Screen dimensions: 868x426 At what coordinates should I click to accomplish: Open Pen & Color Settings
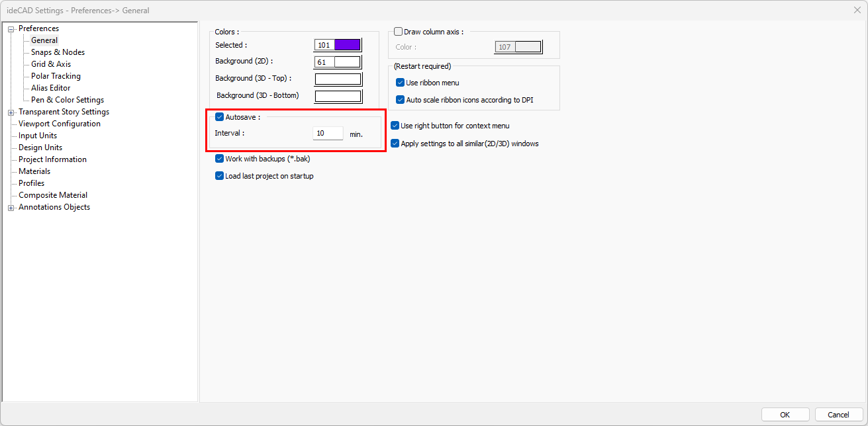68,100
